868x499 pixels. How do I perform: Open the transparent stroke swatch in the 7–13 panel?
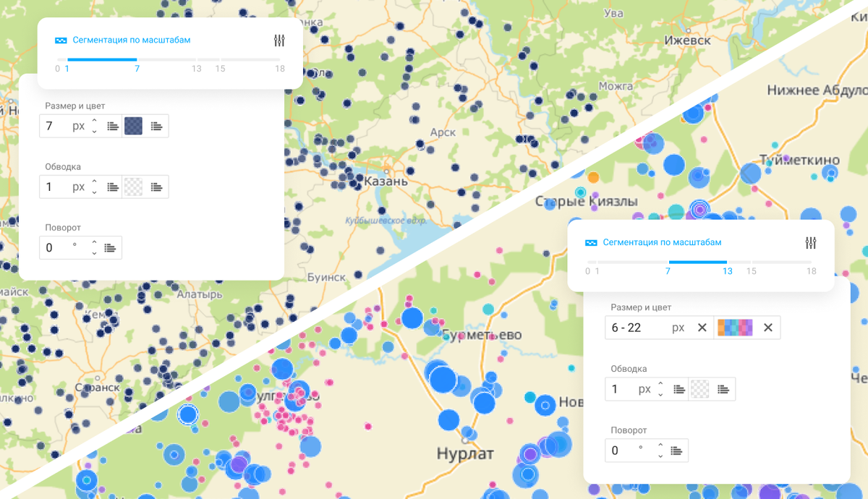699,389
